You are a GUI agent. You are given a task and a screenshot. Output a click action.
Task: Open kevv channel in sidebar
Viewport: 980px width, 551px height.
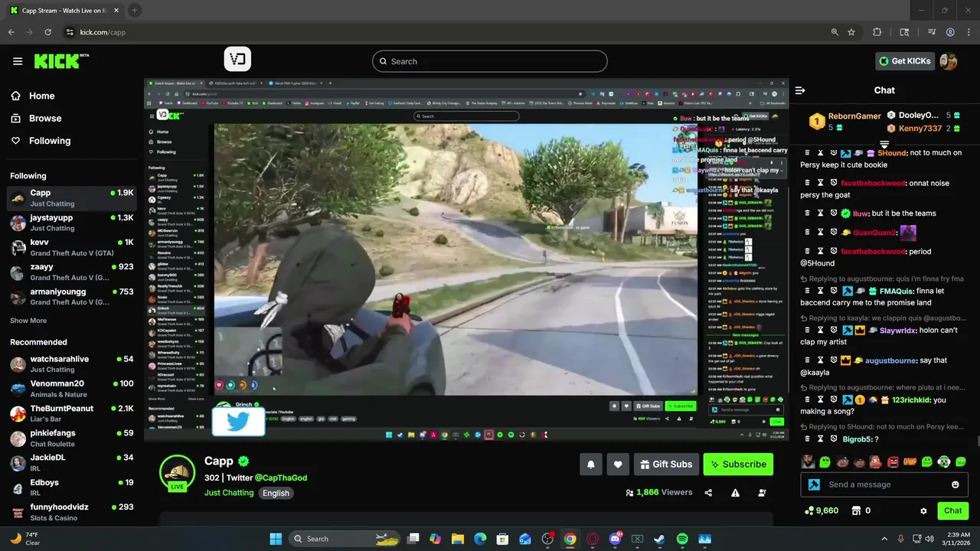(72, 247)
